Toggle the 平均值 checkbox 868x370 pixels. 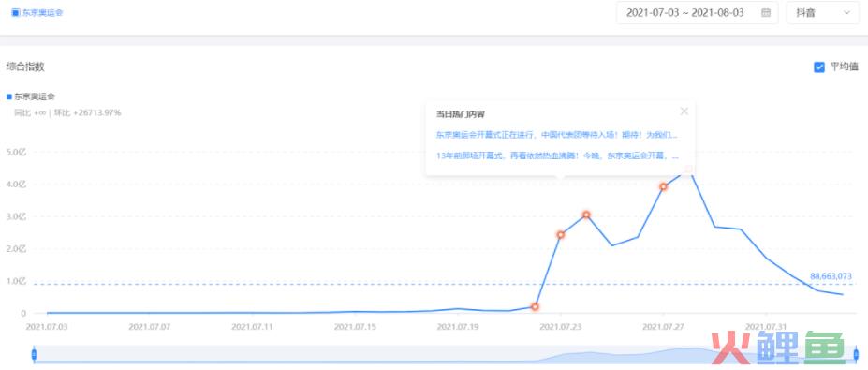(x=819, y=67)
